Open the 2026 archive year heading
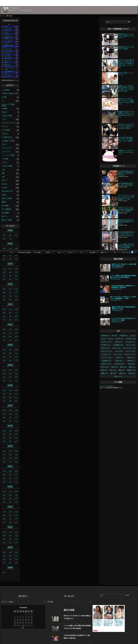This screenshot has width=138, height=644. [10, 230]
